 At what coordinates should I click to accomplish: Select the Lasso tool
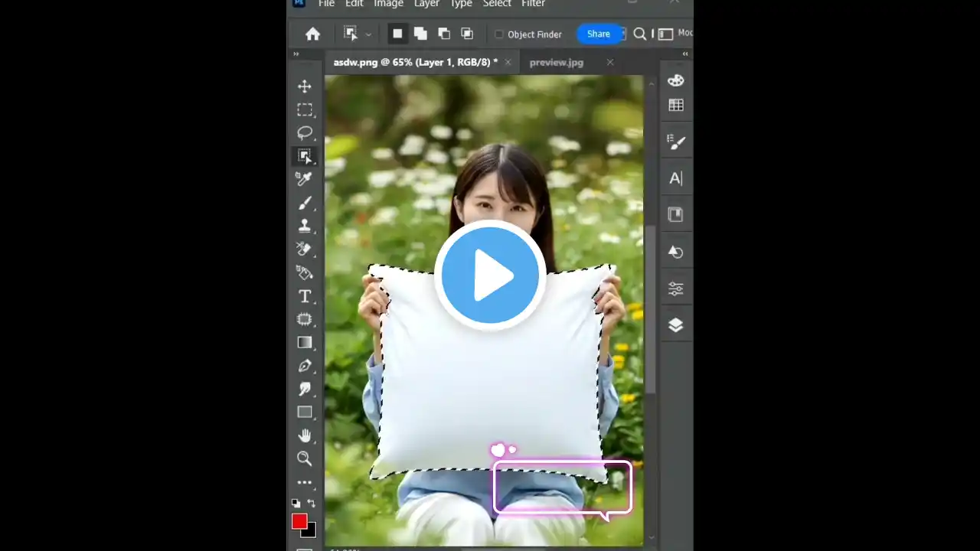coord(305,132)
